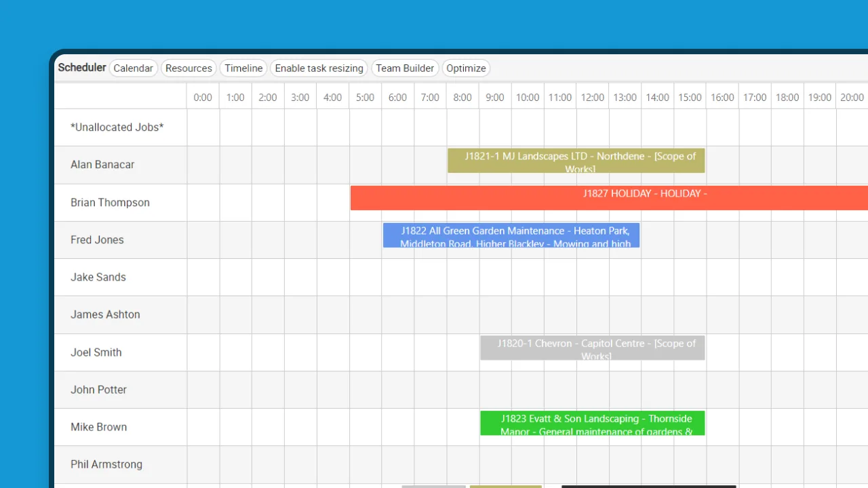Click the 3:00 time header
Screen dimensions: 868x488
click(300, 97)
